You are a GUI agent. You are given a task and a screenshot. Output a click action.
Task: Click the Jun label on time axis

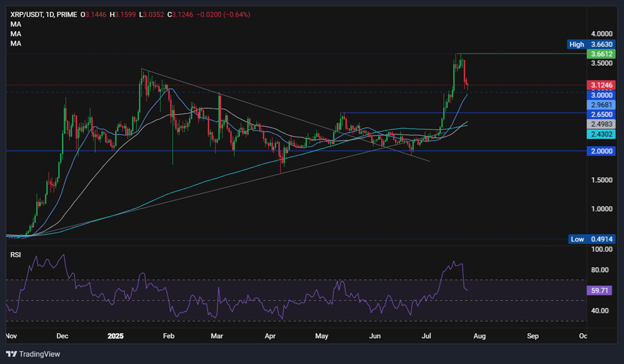[x=375, y=336]
